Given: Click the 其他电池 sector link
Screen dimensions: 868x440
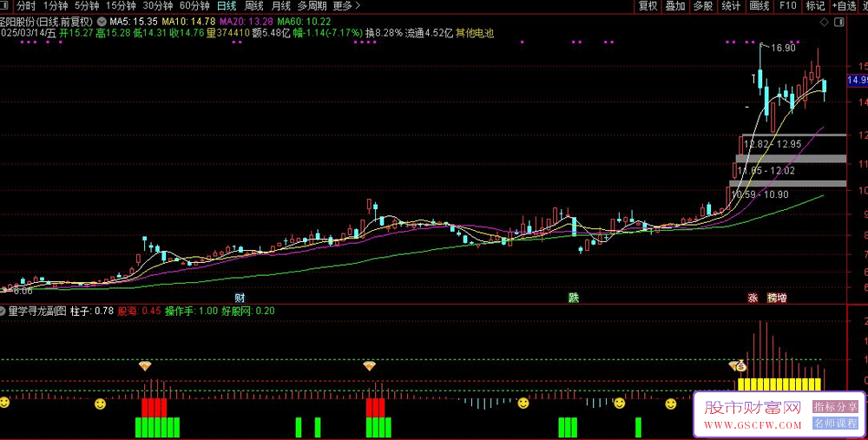Looking at the screenshot, I should [475, 33].
